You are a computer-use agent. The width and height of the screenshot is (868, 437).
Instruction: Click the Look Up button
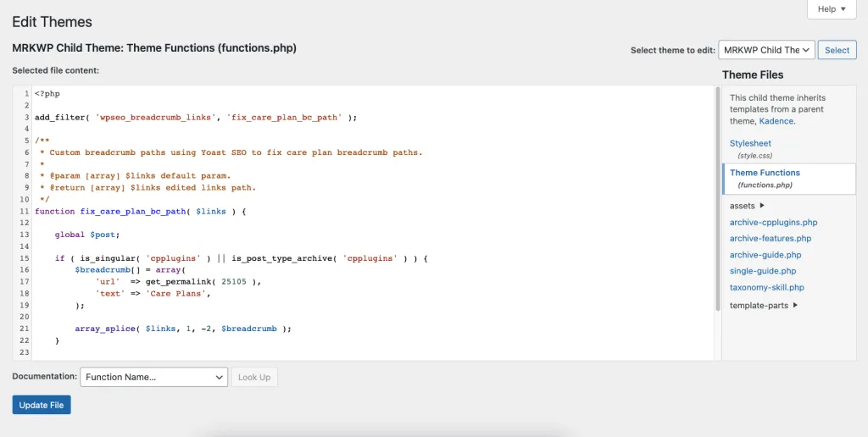click(x=254, y=377)
